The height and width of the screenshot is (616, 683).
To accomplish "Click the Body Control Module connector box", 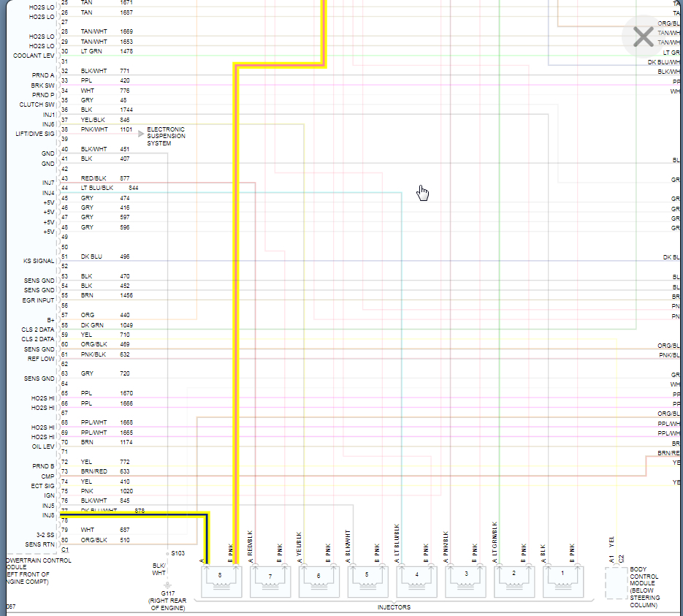I will pos(616,583).
